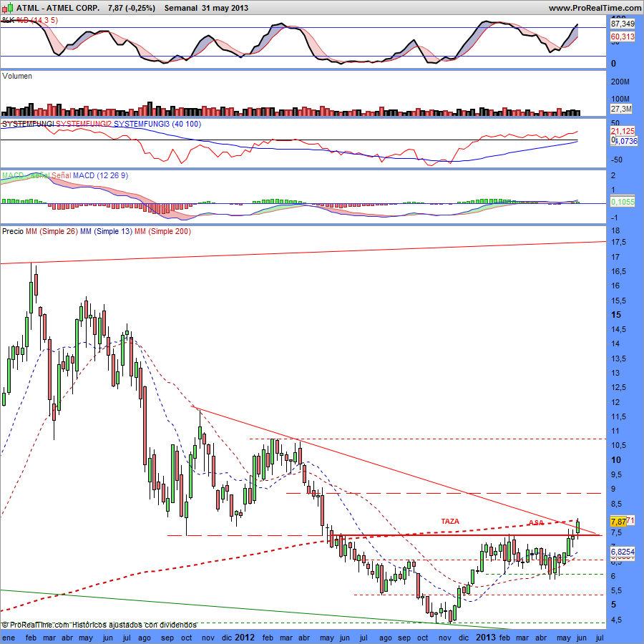Click the ProRealTime.com Históricos ajustados copyright text
Screen dimensions: 644x644
(99, 625)
